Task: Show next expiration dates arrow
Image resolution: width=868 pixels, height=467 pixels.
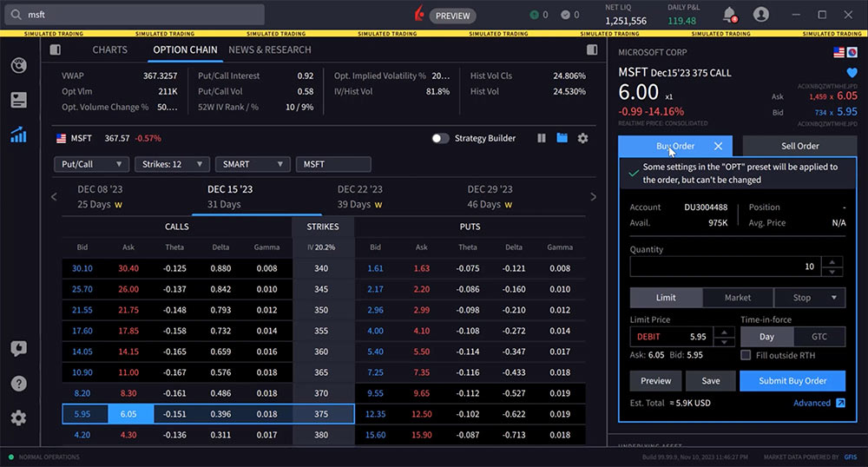Action: tap(594, 196)
